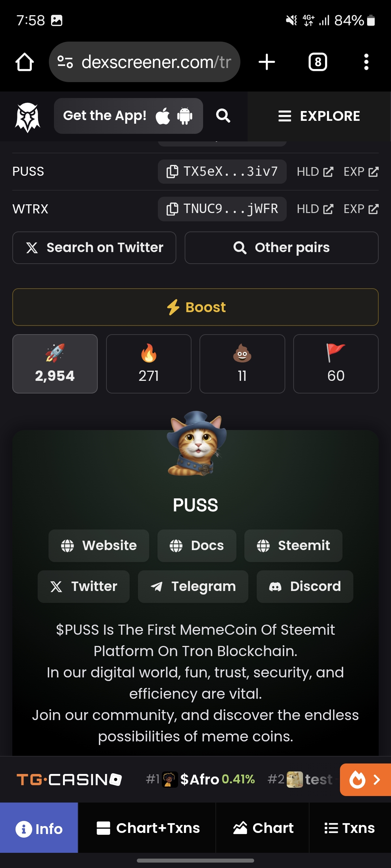Tap the browser address bar

(x=144, y=62)
